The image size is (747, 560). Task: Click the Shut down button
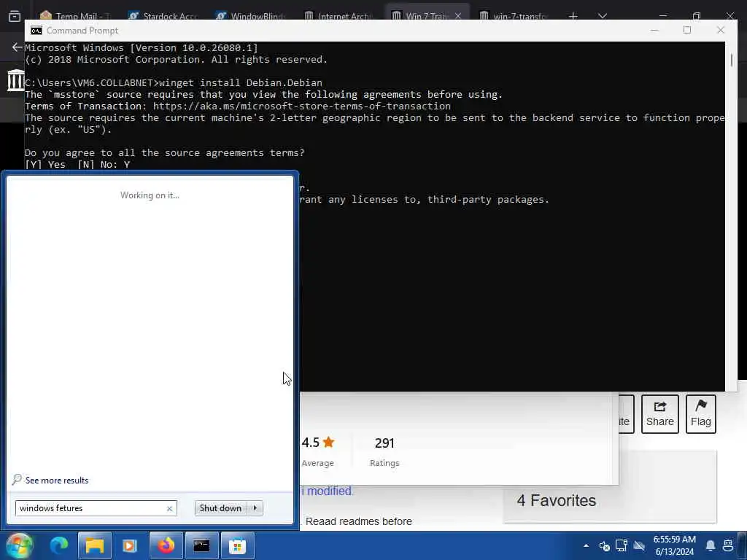[x=220, y=508]
